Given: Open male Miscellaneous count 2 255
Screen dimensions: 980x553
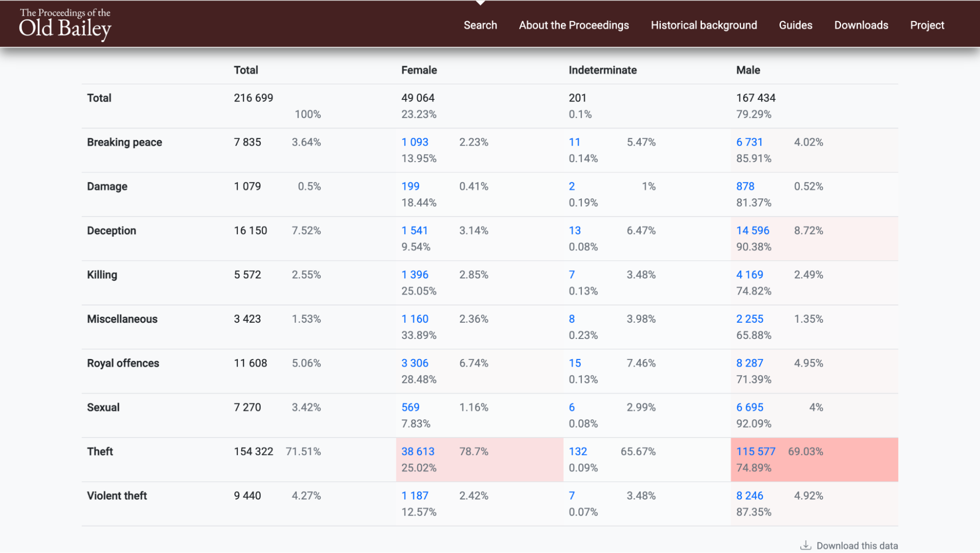Looking at the screenshot, I should [750, 319].
